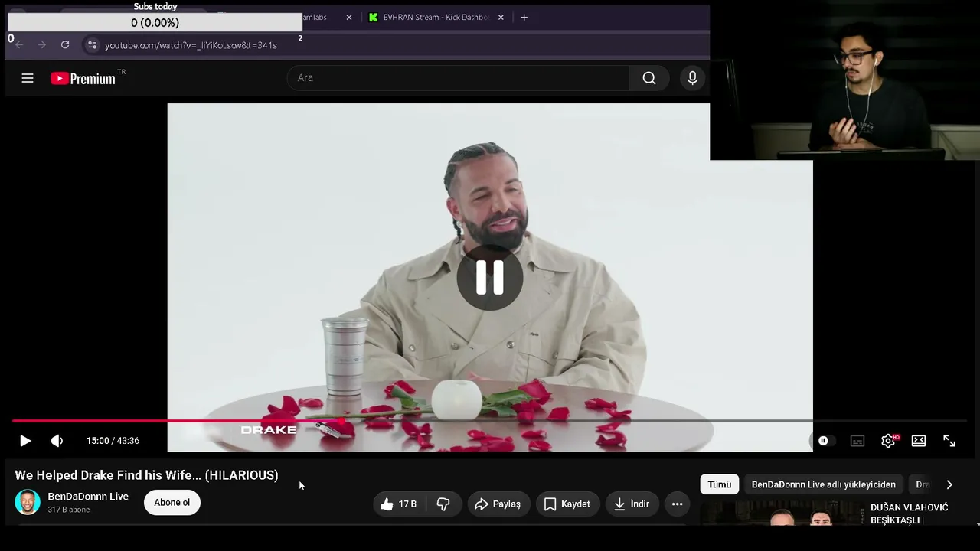The width and height of the screenshot is (980, 551).
Task: Download the video with İndir
Action: pos(631,504)
